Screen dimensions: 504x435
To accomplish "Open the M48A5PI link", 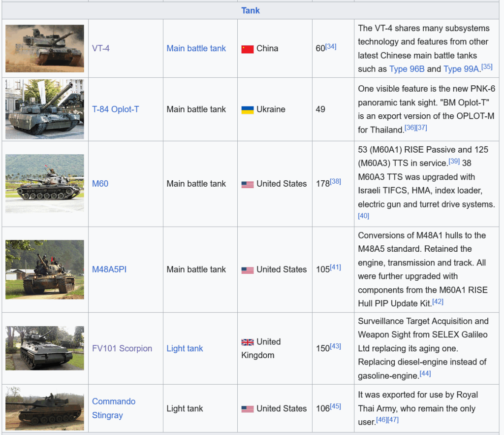I will [x=109, y=269].
